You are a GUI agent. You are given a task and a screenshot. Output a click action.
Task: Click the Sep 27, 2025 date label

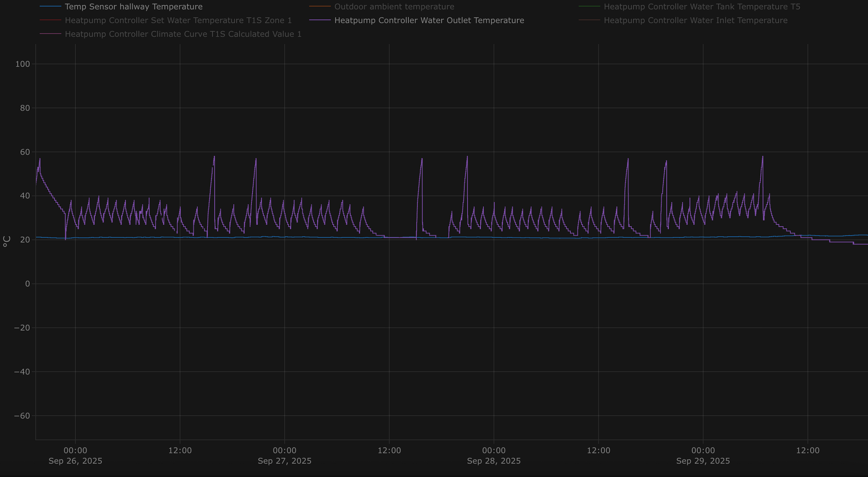point(284,461)
